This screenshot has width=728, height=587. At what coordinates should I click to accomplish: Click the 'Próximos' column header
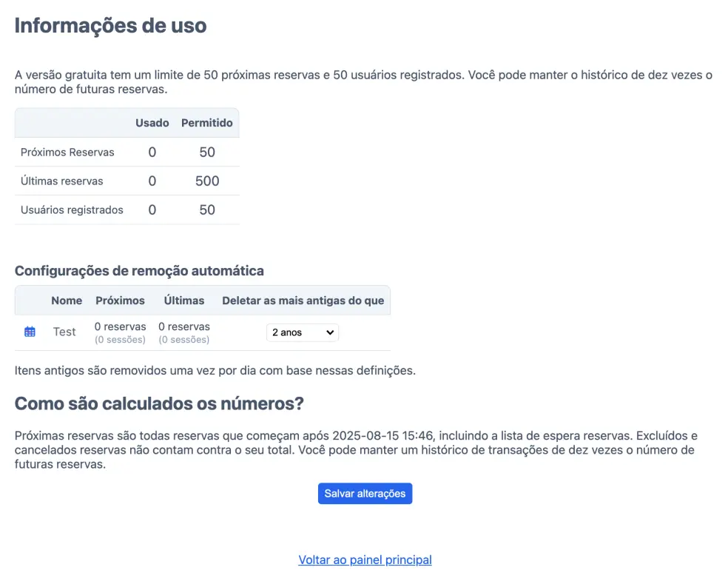pyautogui.click(x=121, y=301)
